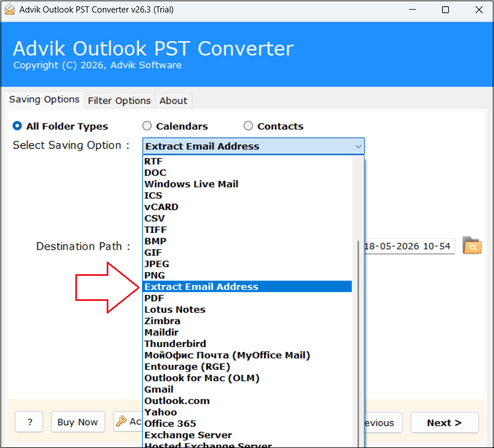
Task: Select vCARD in the dropdown list
Action: [x=248, y=207]
